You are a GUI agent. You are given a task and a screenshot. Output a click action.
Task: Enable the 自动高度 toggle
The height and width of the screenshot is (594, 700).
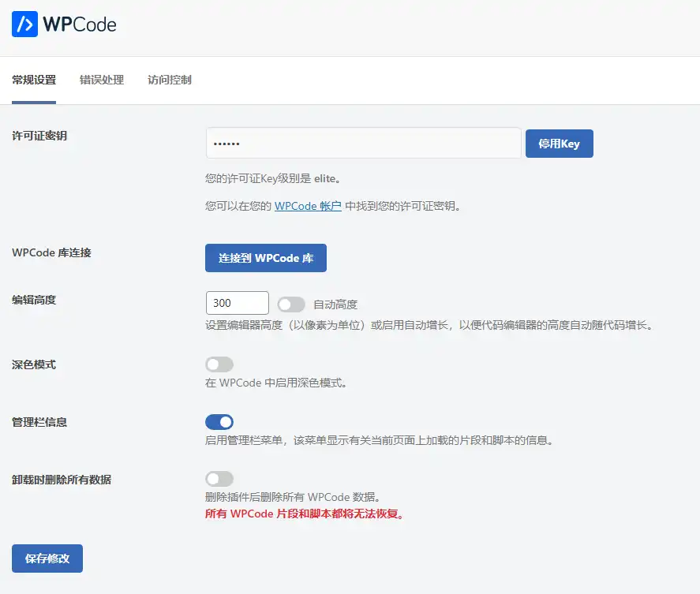(x=290, y=302)
